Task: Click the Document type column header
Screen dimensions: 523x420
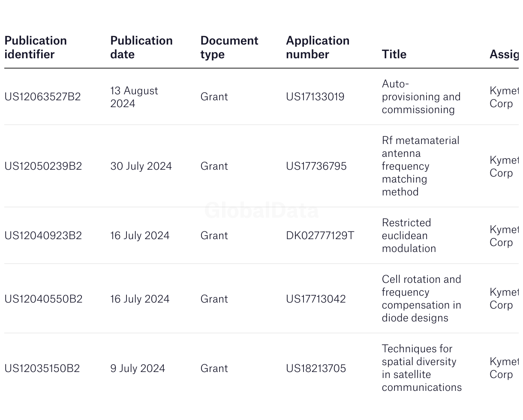Action: pos(229,47)
